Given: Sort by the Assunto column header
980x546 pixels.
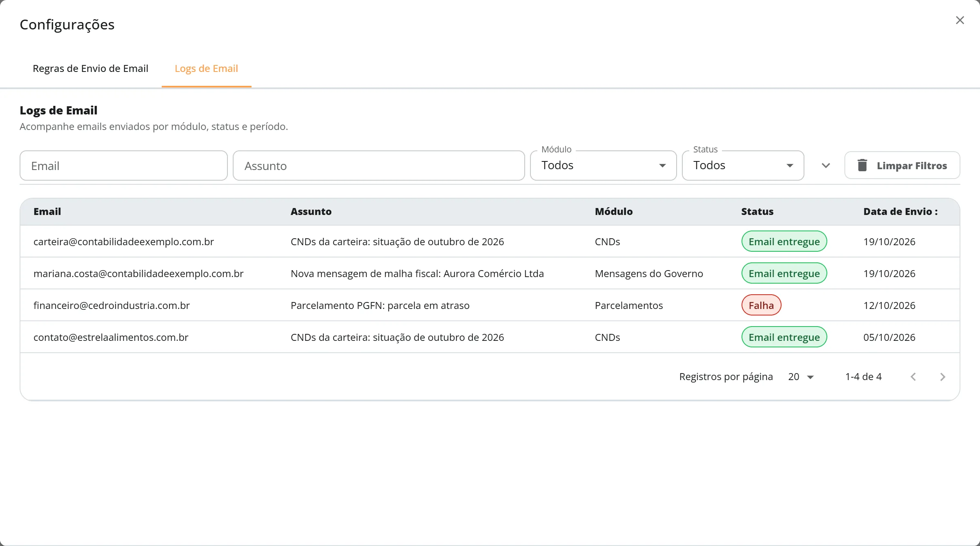Looking at the screenshot, I should pyautogui.click(x=311, y=211).
